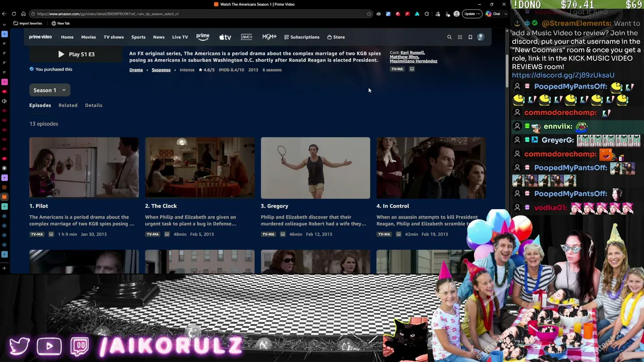This screenshot has width=644, height=362.
Task: Open Subscriptions in Prime Video navigation
Action: 302,37
